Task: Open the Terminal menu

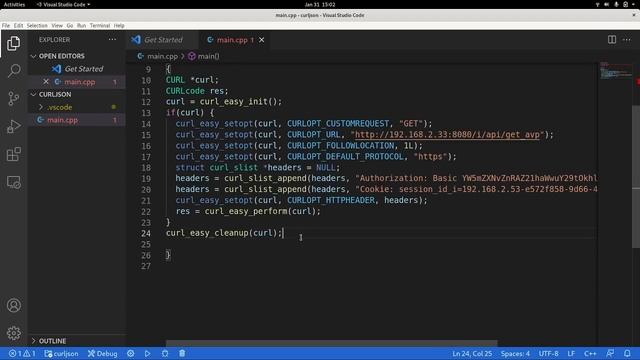Action: click(x=100, y=25)
